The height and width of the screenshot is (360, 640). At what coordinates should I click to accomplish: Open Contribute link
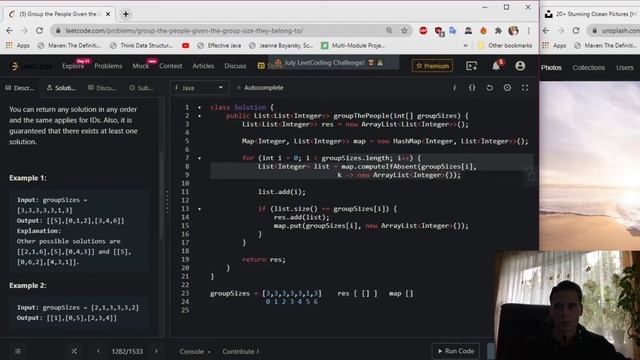pos(240,351)
